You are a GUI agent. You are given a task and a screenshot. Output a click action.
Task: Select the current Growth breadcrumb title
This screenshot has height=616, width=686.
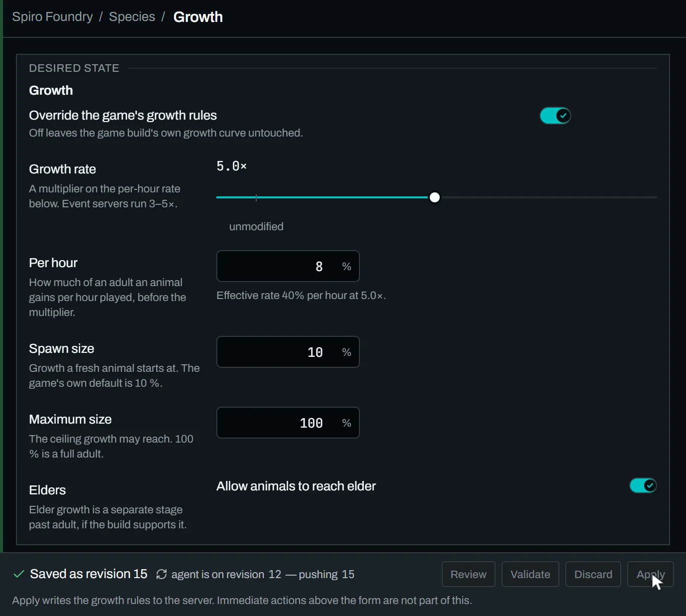point(198,17)
